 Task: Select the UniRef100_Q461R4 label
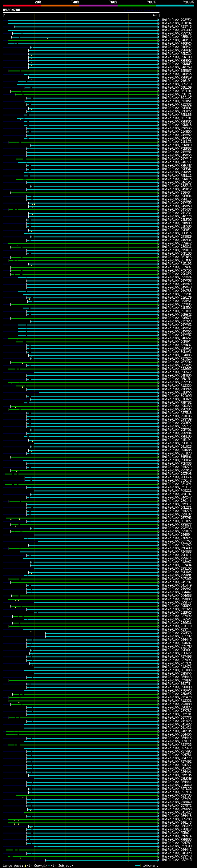click(177, 81)
